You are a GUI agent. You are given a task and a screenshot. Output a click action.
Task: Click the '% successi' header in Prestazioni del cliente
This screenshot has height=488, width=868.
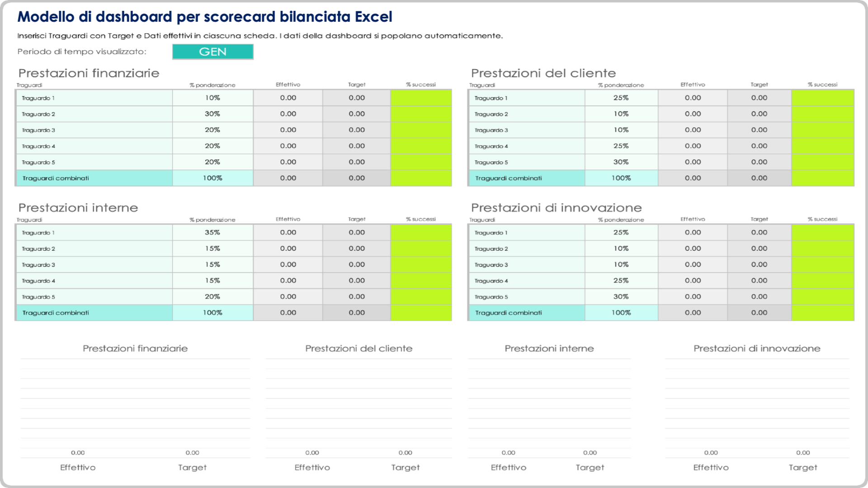pos(822,84)
